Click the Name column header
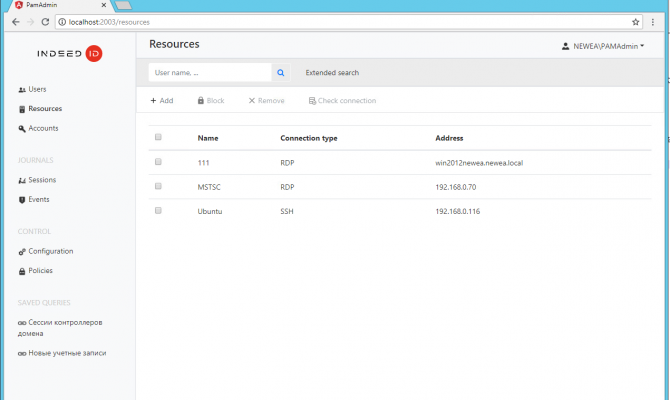The image size is (670, 400). point(208,138)
